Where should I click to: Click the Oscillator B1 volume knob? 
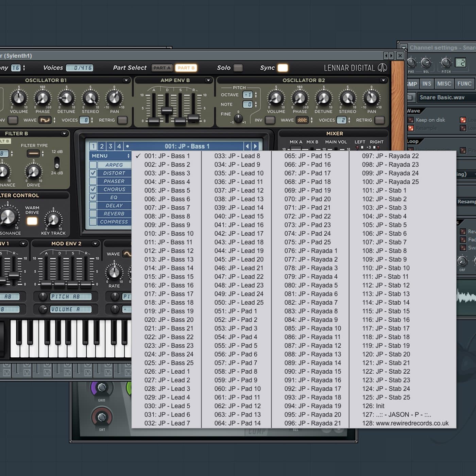point(19,98)
